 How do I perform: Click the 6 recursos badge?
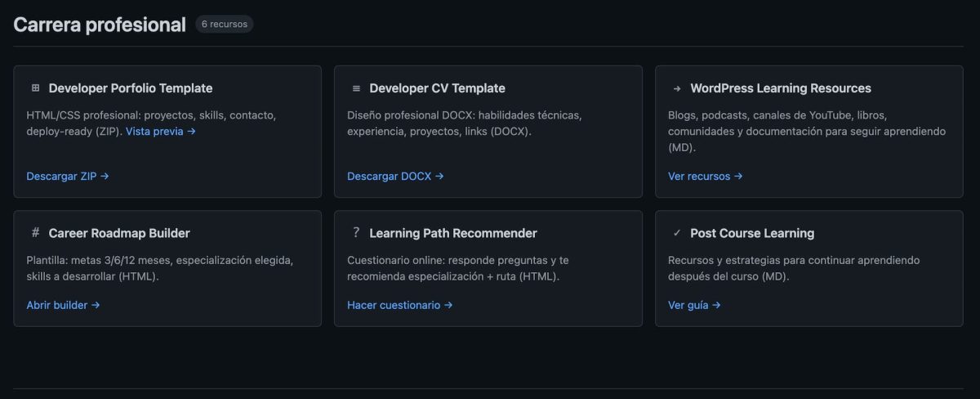(x=224, y=25)
